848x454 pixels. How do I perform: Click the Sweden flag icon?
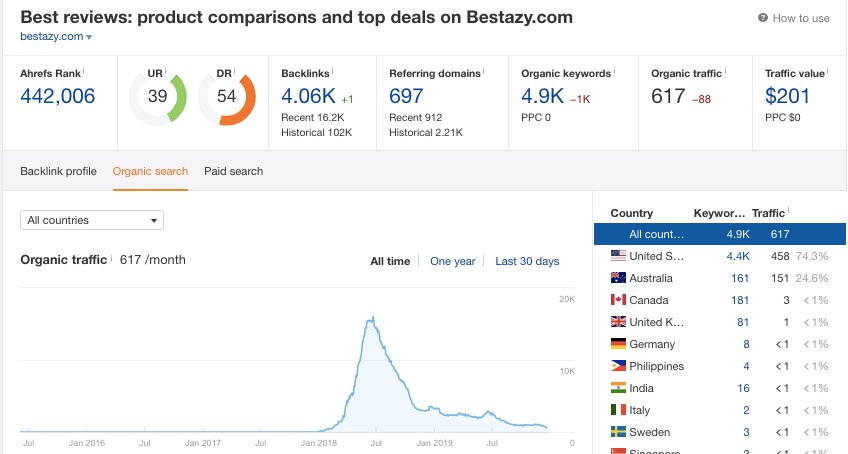[x=618, y=432]
